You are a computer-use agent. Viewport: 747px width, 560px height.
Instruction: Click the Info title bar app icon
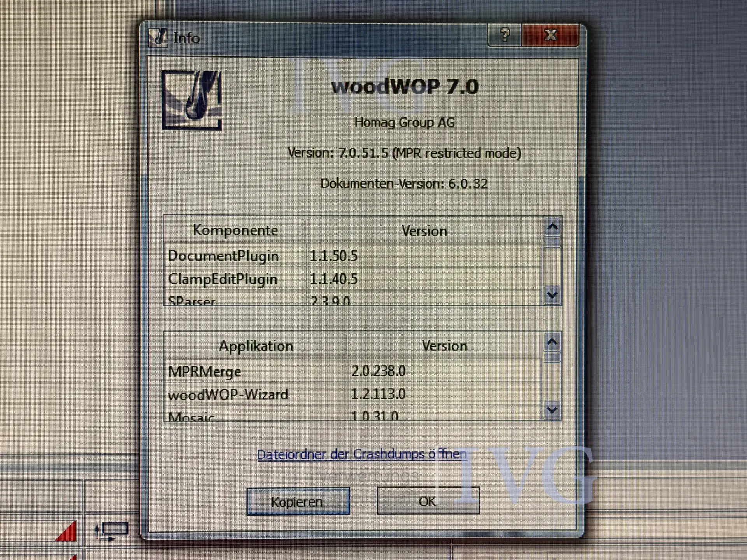click(158, 38)
